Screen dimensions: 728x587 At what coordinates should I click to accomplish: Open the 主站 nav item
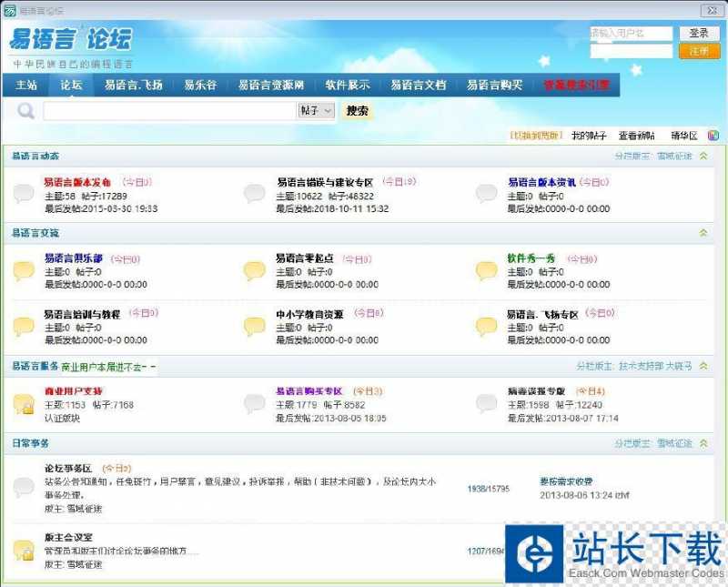point(26,85)
